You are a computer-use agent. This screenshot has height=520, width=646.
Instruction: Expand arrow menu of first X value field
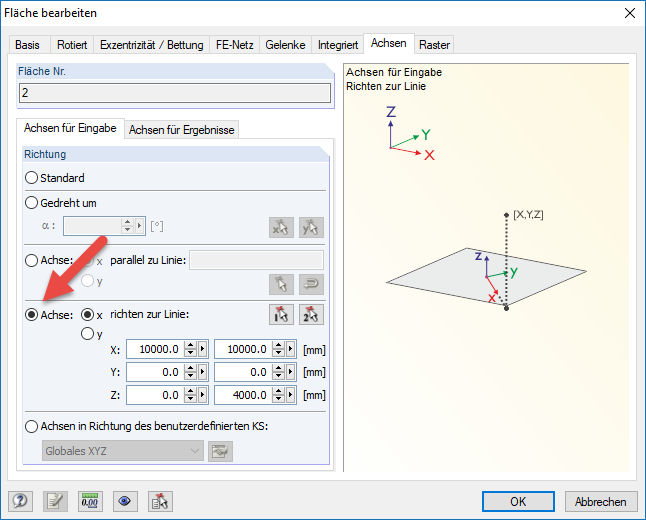point(202,349)
